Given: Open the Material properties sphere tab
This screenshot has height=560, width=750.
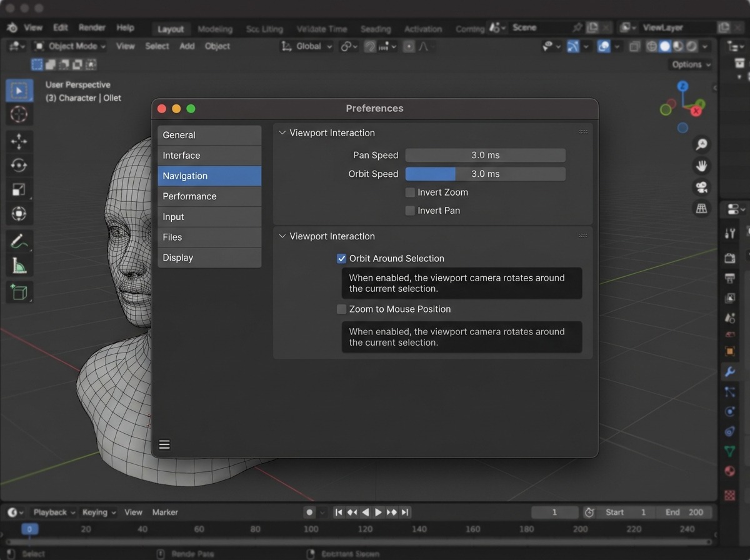Looking at the screenshot, I should (730, 471).
